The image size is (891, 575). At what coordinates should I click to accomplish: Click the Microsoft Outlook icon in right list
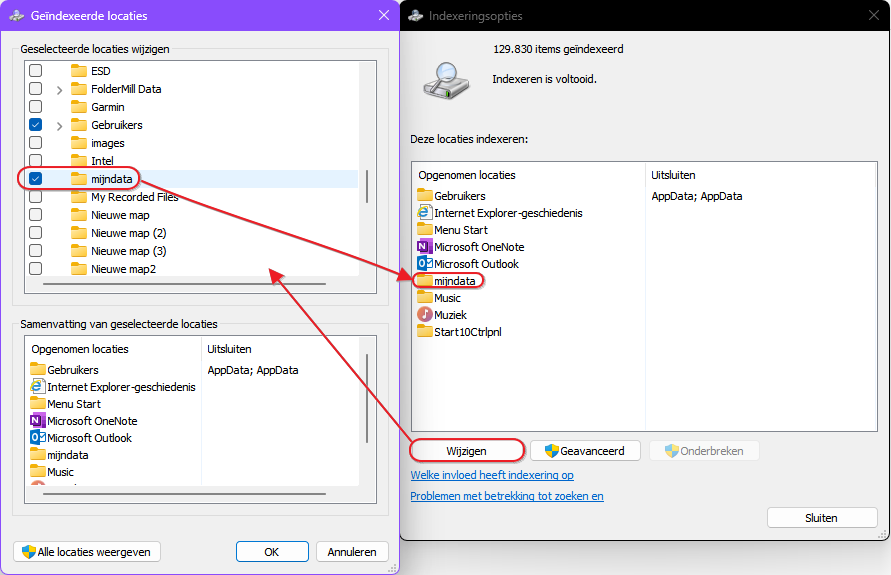425,264
